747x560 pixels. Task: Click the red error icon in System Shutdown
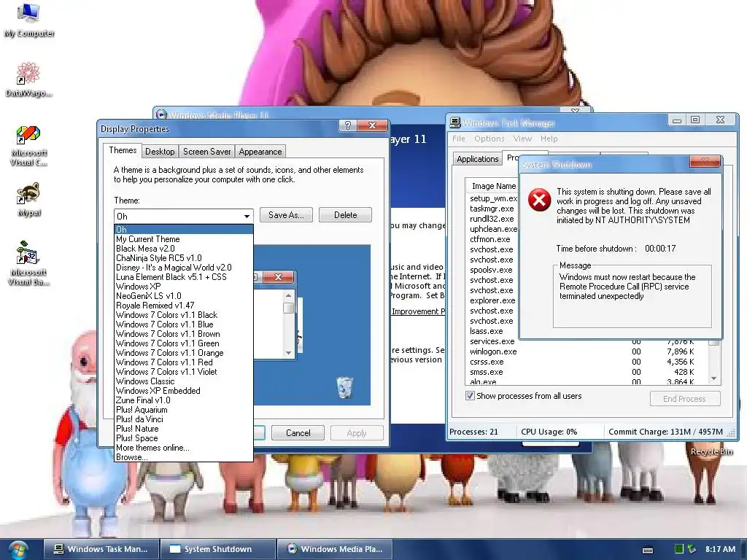coord(539,200)
